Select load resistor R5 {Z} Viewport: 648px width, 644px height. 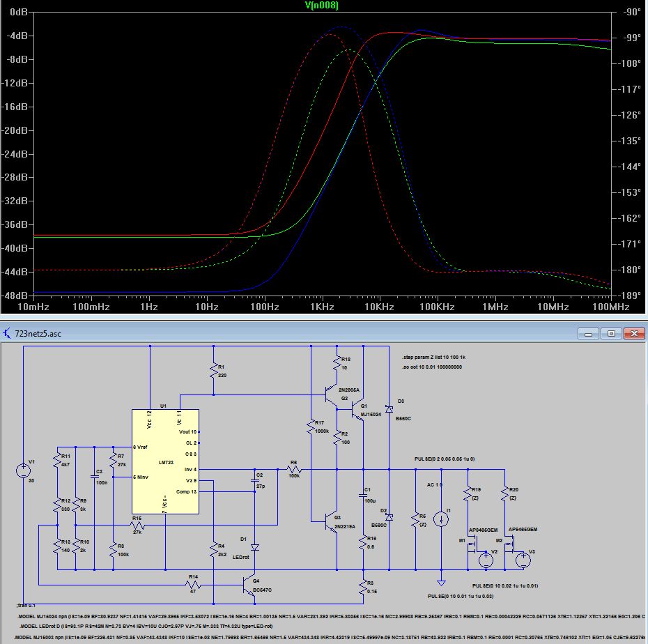tap(416, 520)
